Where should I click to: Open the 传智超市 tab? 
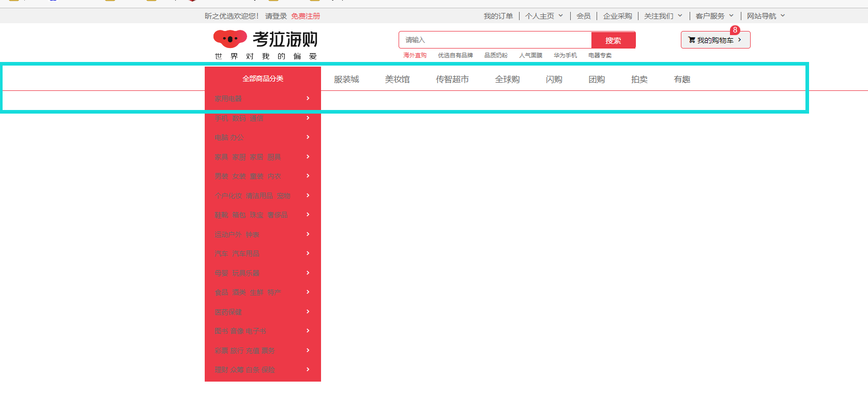(452, 79)
